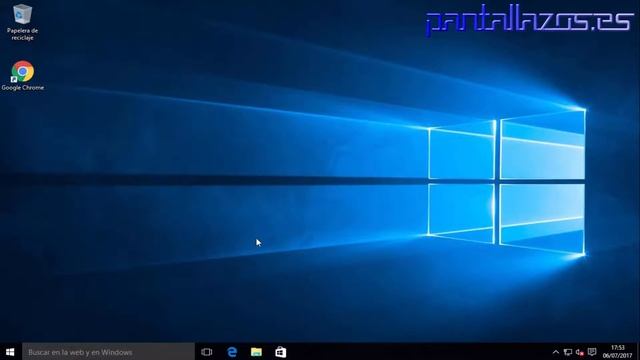Open the Action Center notifications icon
640x360 pixels.
coord(592,352)
